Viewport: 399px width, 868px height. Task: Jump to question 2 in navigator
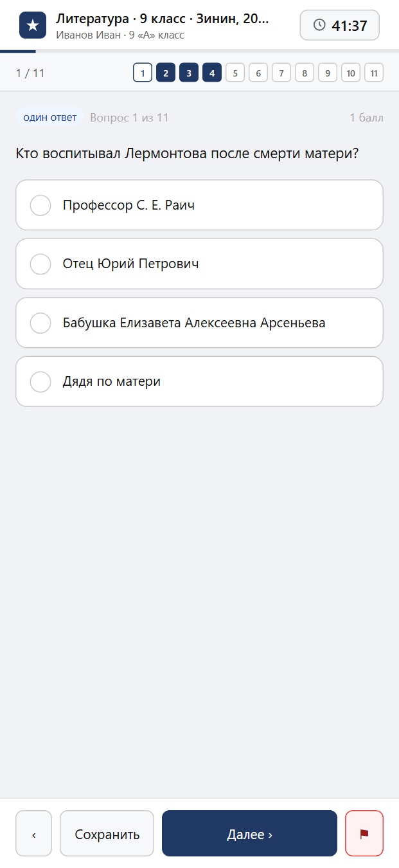click(166, 73)
